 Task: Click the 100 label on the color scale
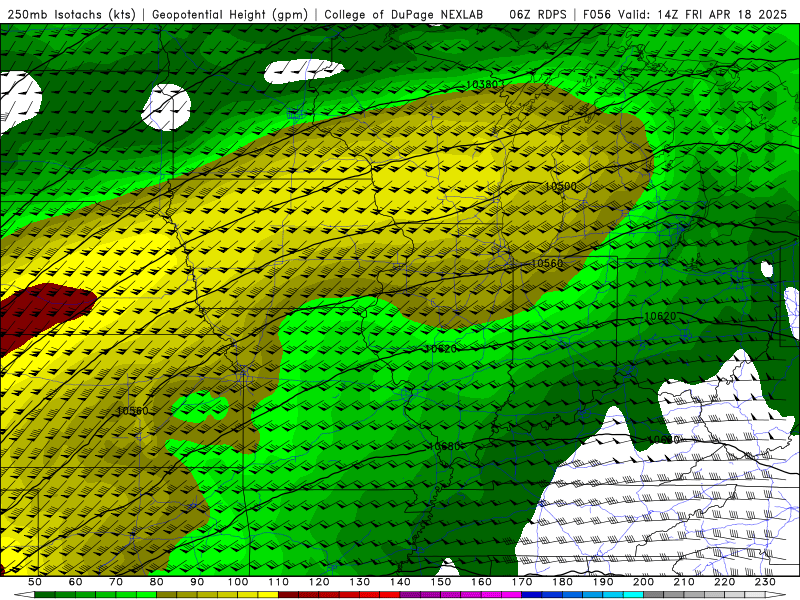pos(238,582)
